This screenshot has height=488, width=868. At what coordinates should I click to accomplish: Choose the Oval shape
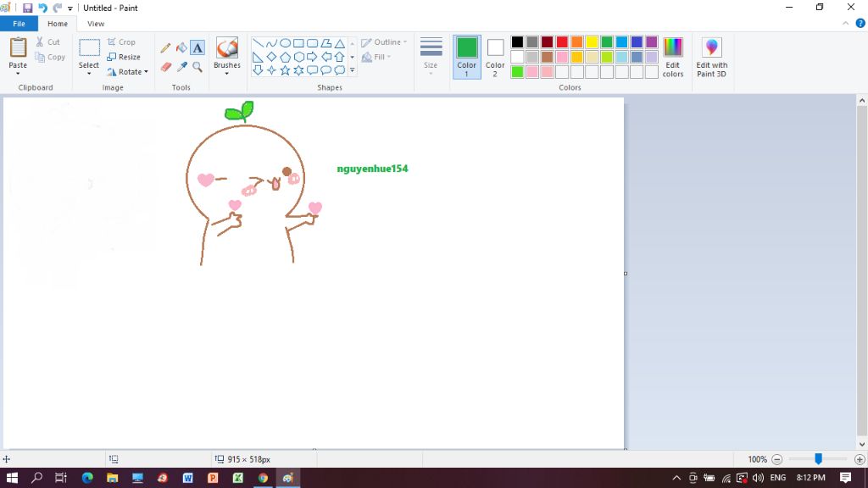point(285,43)
